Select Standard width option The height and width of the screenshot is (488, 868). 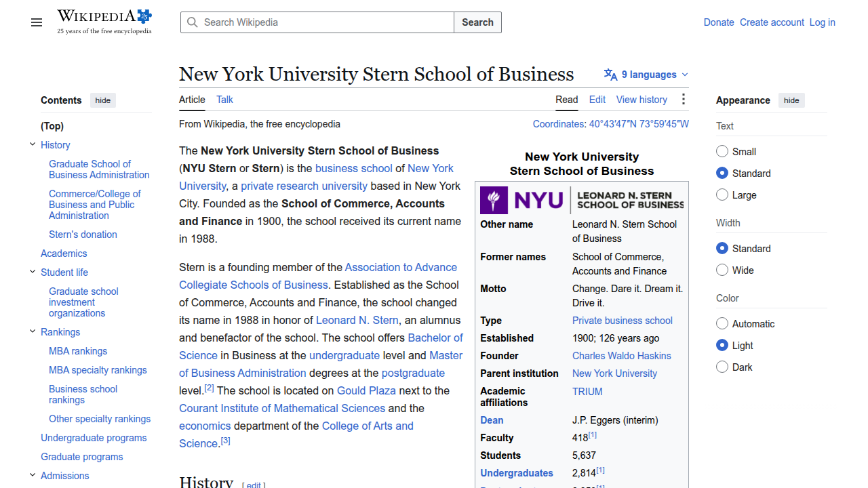point(722,249)
